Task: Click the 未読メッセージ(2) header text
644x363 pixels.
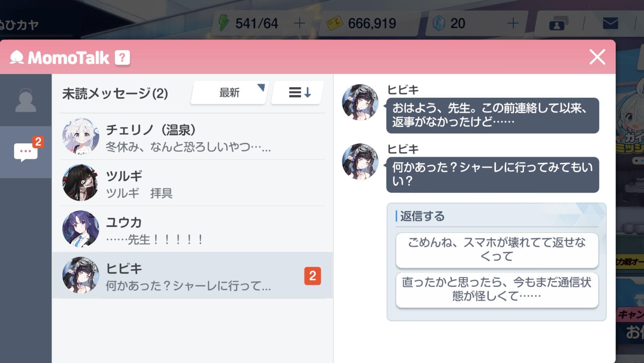Action: [x=115, y=93]
